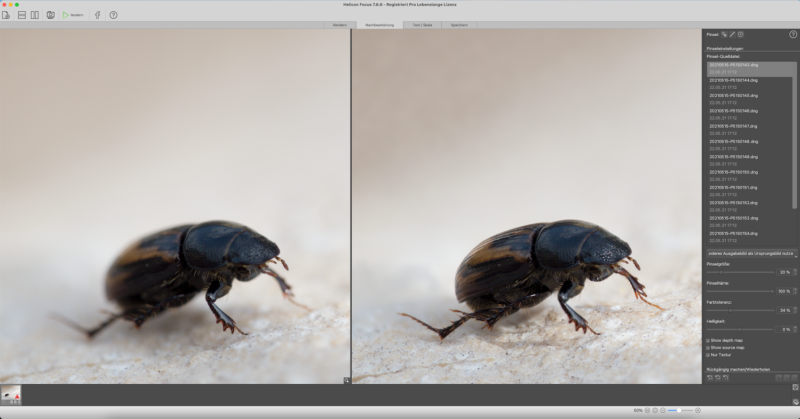Screen dimensions: 800x419
Task: Select source file 20210515-P5150149.dng
Action: (x=751, y=161)
